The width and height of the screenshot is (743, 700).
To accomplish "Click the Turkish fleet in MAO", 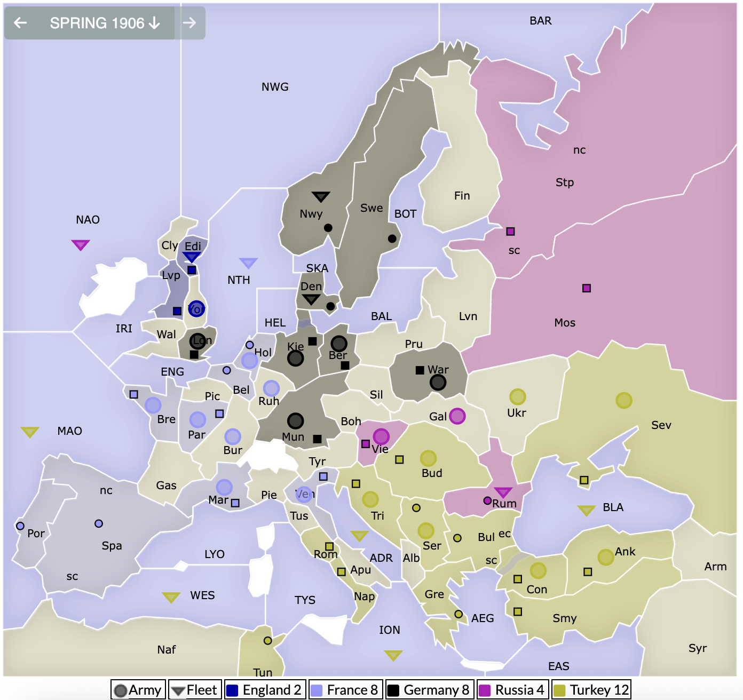I will (30, 432).
